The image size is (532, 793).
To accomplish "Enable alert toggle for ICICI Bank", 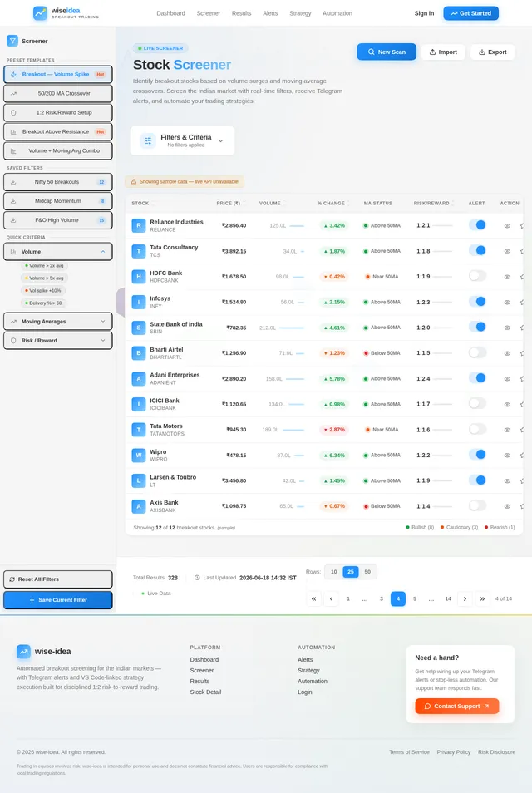I will [477, 404].
